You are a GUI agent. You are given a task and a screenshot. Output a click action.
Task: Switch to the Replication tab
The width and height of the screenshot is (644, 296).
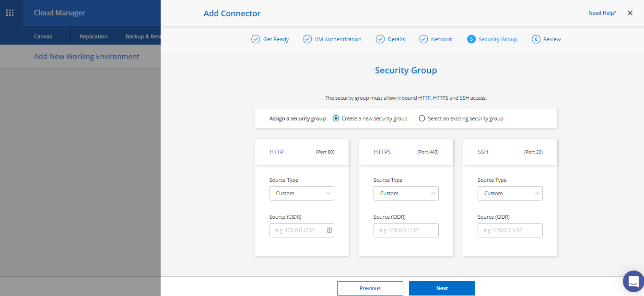click(94, 36)
